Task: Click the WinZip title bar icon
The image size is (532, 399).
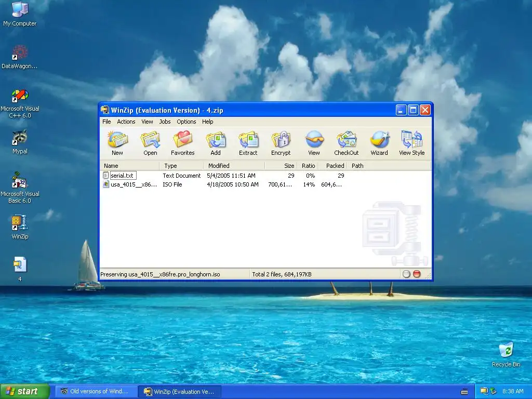Action: pos(105,110)
